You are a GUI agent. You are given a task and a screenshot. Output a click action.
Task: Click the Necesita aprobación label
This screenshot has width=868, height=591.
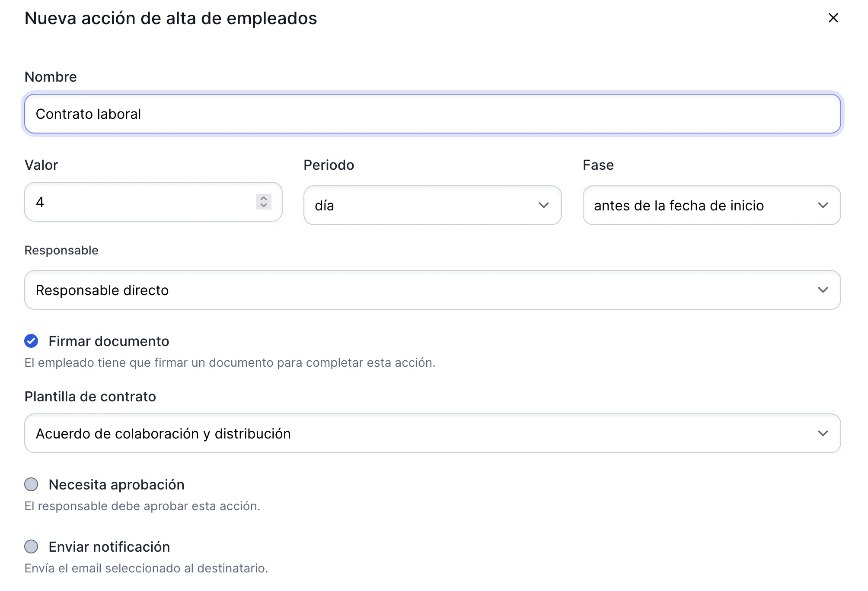click(117, 485)
